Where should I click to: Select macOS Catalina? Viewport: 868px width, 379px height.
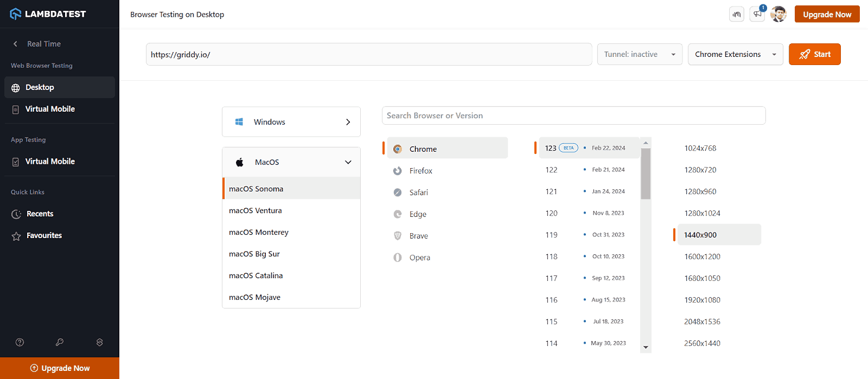click(291, 275)
